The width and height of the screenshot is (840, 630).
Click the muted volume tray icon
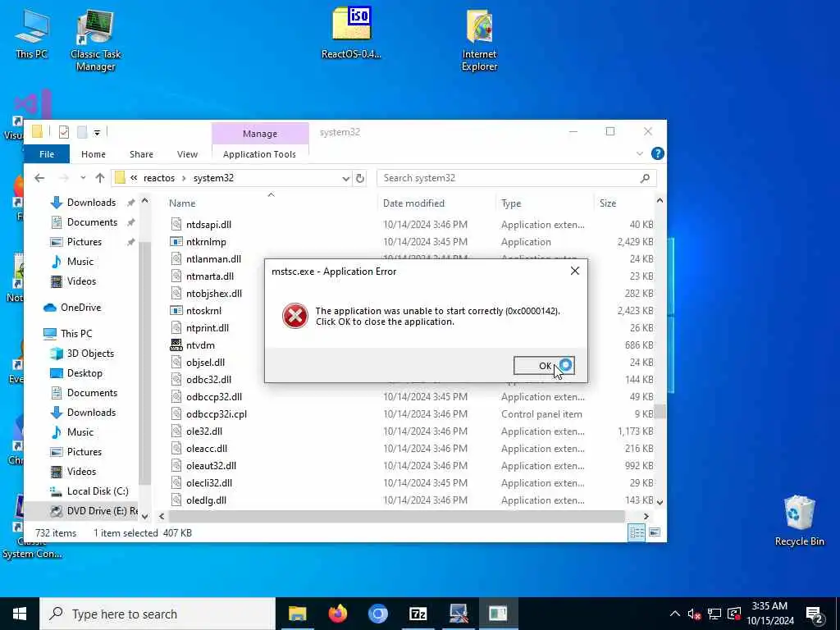tap(694, 614)
